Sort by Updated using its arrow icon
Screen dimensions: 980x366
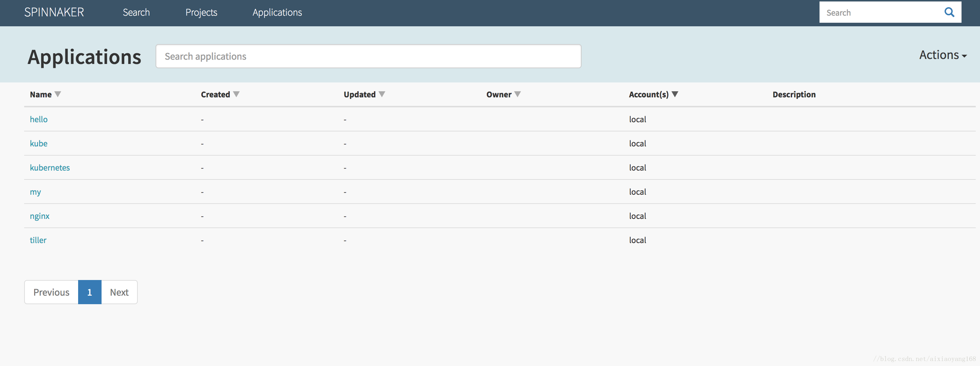point(382,94)
